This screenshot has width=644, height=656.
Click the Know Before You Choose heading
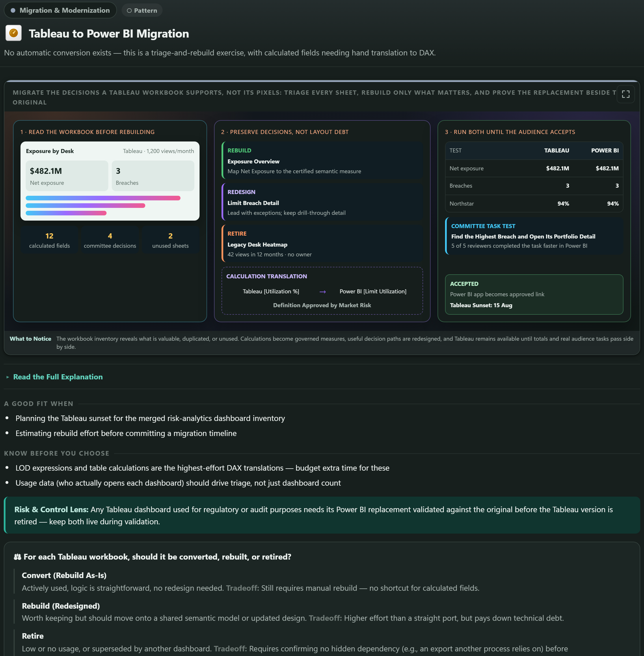pyautogui.click(x=57, y=453)
